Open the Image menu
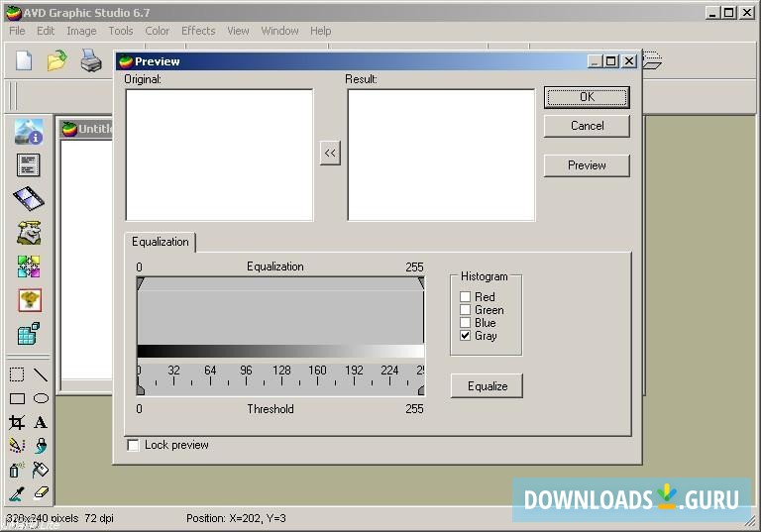The image size is (761, 532). point(81,31)
